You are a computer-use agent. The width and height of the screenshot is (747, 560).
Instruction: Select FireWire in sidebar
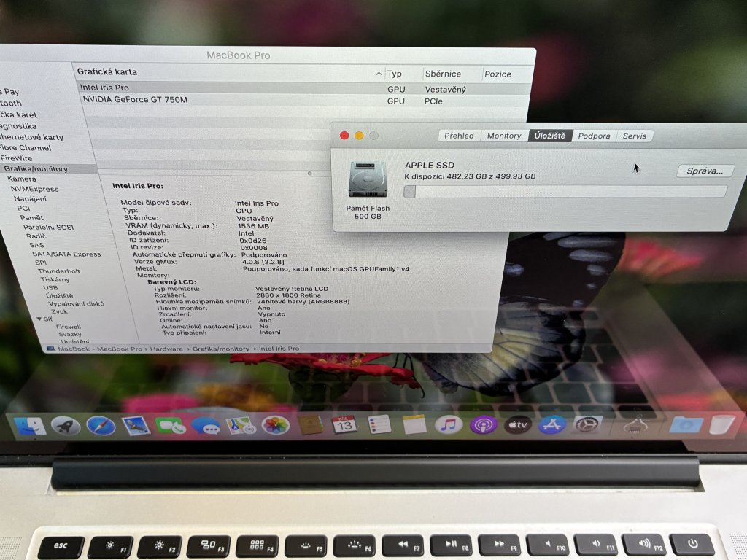pos(17,158)
